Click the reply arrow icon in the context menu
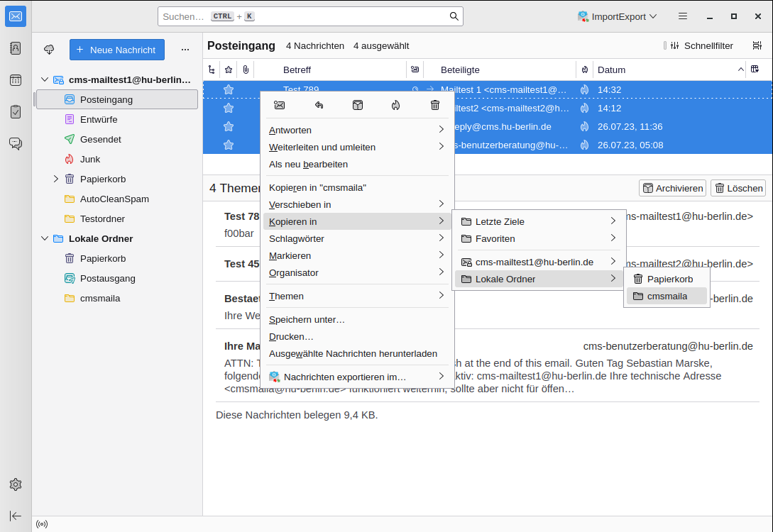The height and width of the screenshot is (532, 773). tap(319, 105)
